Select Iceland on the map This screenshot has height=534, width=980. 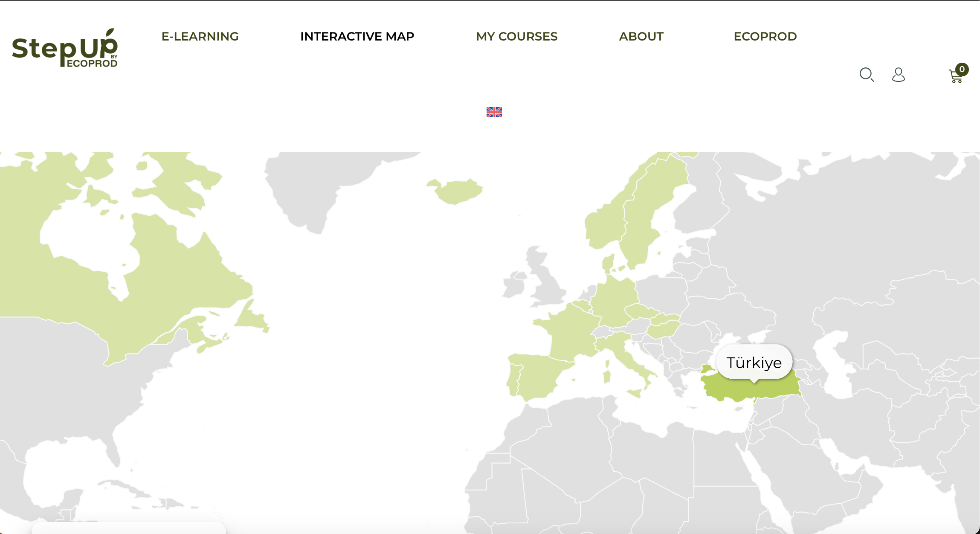click(x=458, y=192)
